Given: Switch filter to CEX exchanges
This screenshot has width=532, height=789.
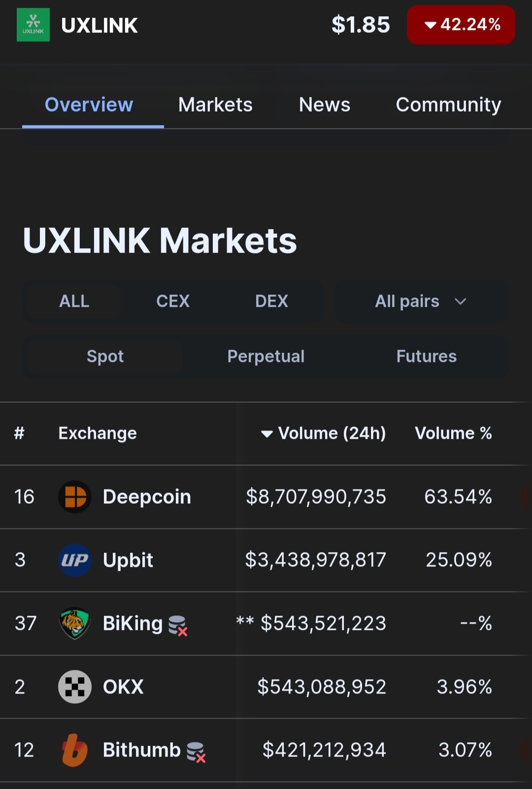Looking at the screenshot, I should (173, 301).
